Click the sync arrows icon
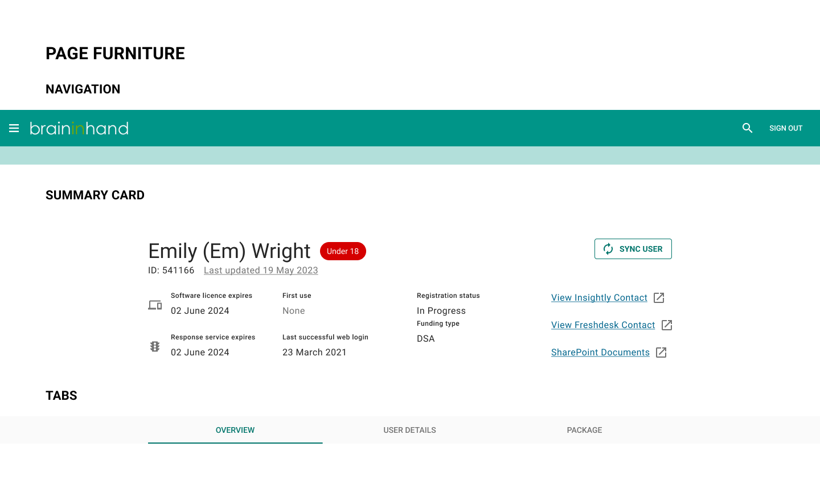The height and width of the screenshot is (504, 820). [608, 249]
